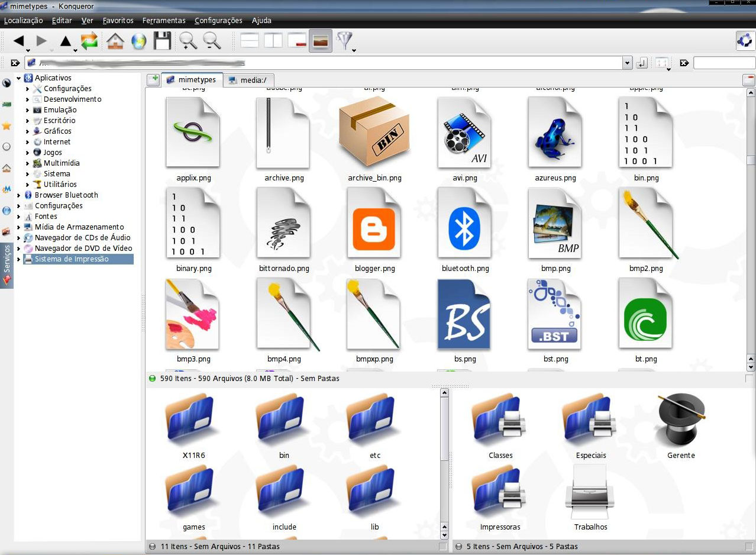The width and height of the screenshot is (756, 555).
Task: Open the house icon panel in the left sidebar
Action: point(7,168)
